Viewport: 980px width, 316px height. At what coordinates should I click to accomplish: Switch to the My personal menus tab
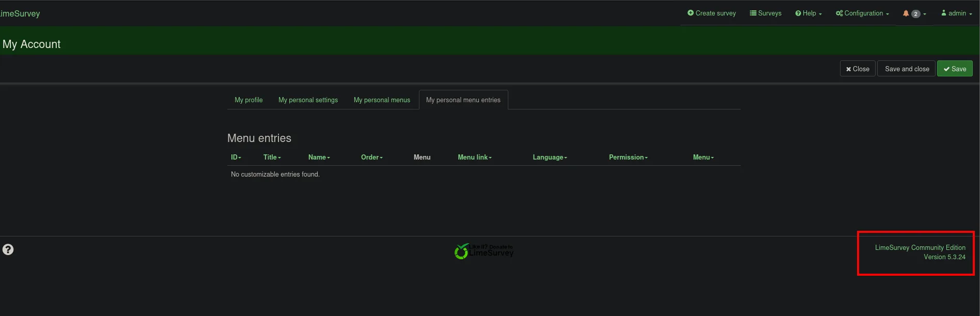pyautogui.click(x=382, y=100)
